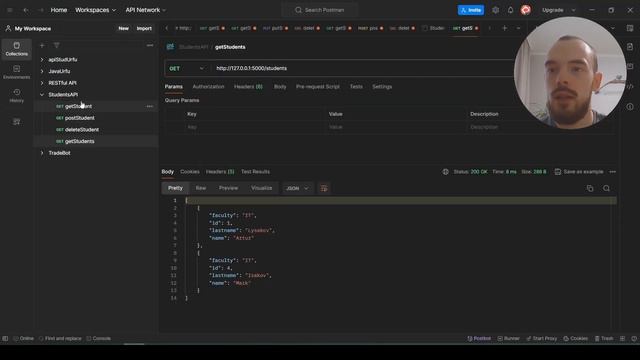Open the documentation icon in right sidebar

click(630, 47)
